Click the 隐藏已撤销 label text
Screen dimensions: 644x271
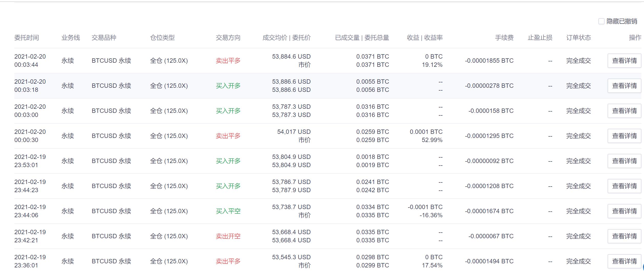622,21
